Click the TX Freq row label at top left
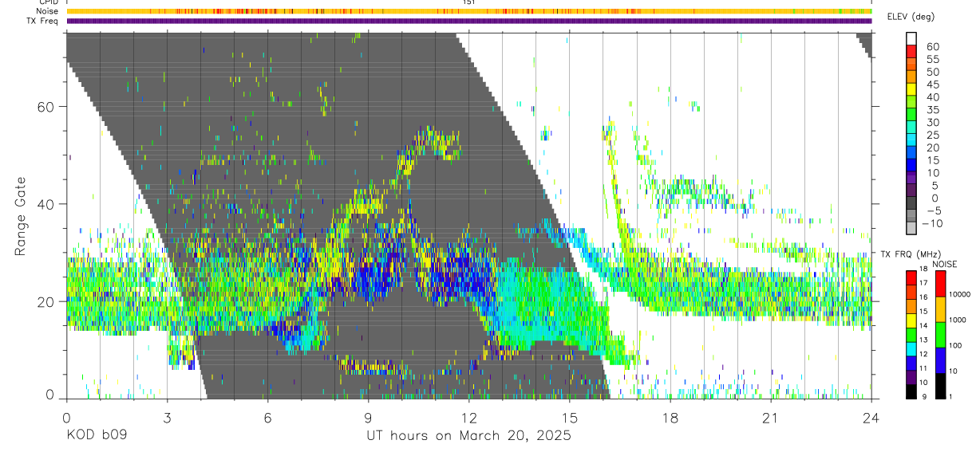This screenshot has height=452, width=980. pos(41,21)
